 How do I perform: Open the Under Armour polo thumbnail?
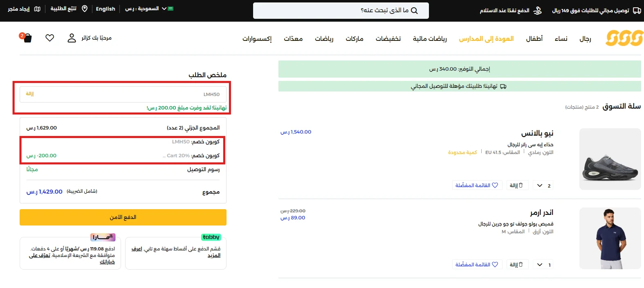(610, 239)
